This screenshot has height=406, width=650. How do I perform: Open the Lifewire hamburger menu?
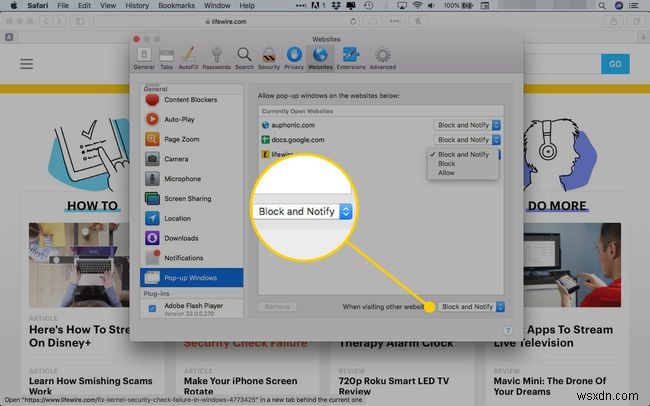pyautogui.click(x=27, y=64)
